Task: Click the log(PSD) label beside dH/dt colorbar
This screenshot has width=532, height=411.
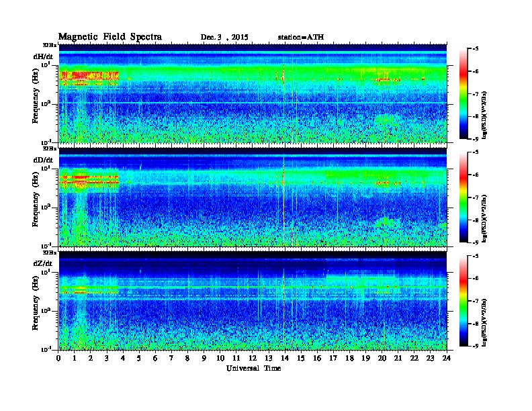Action: tap(484, 115)
